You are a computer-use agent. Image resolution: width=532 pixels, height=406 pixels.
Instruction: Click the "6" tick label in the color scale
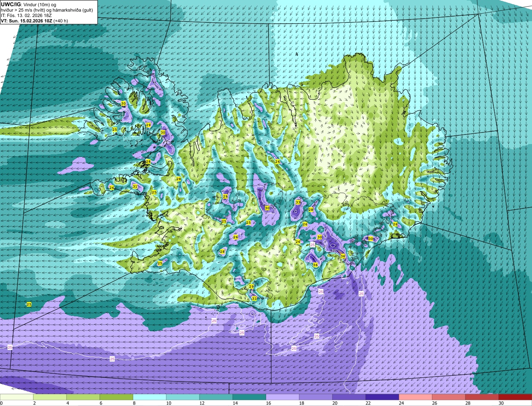(x=101, y=403)
